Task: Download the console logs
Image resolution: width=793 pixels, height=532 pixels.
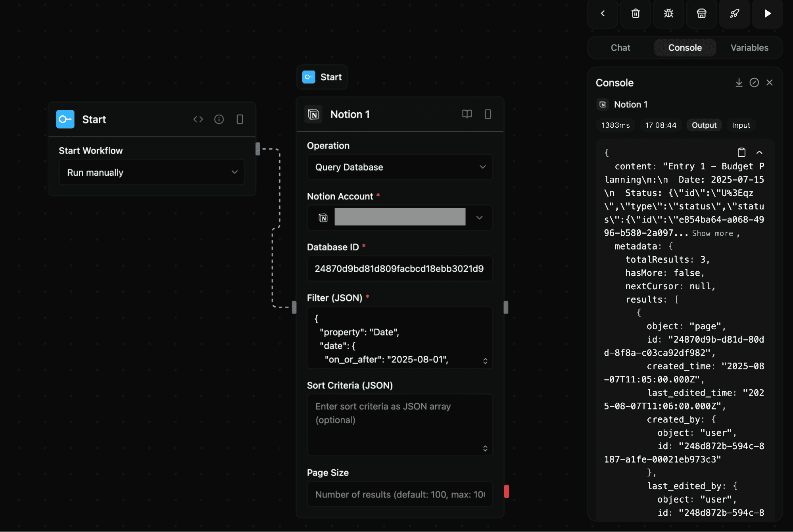Action: click(739, 83)
